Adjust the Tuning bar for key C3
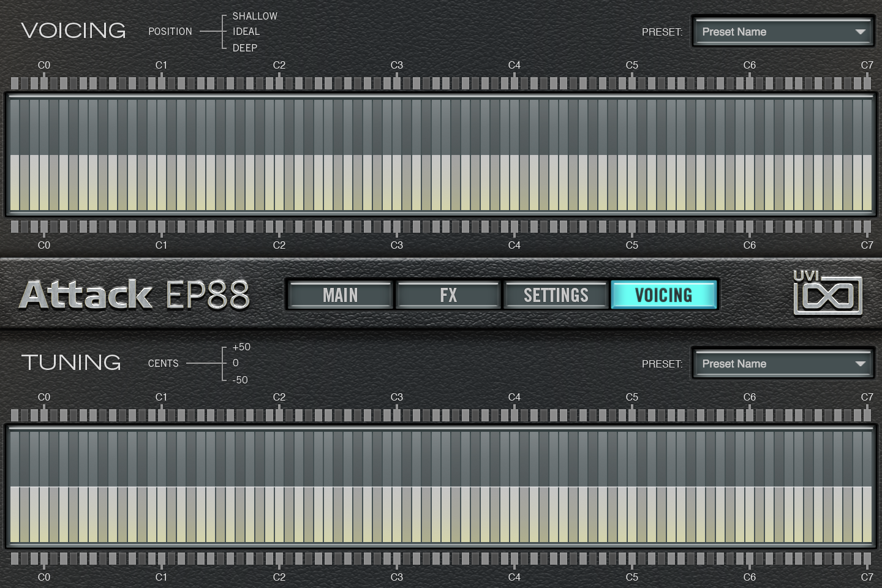The image size is (882, 588). coord(397,486)
